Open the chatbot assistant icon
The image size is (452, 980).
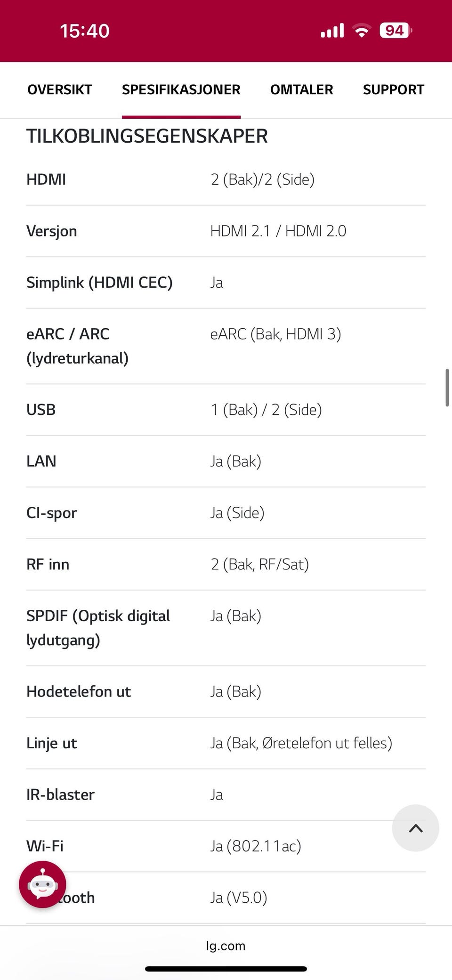tap(42, 884)
